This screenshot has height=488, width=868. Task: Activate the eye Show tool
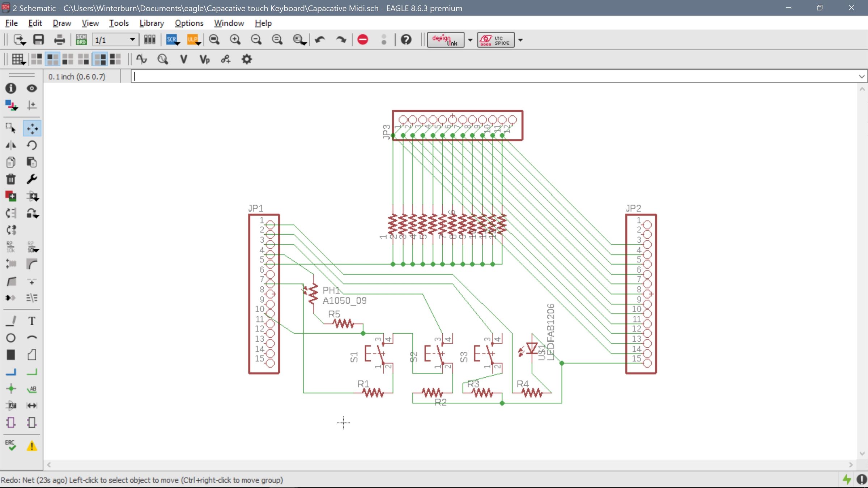click(32, 88)
